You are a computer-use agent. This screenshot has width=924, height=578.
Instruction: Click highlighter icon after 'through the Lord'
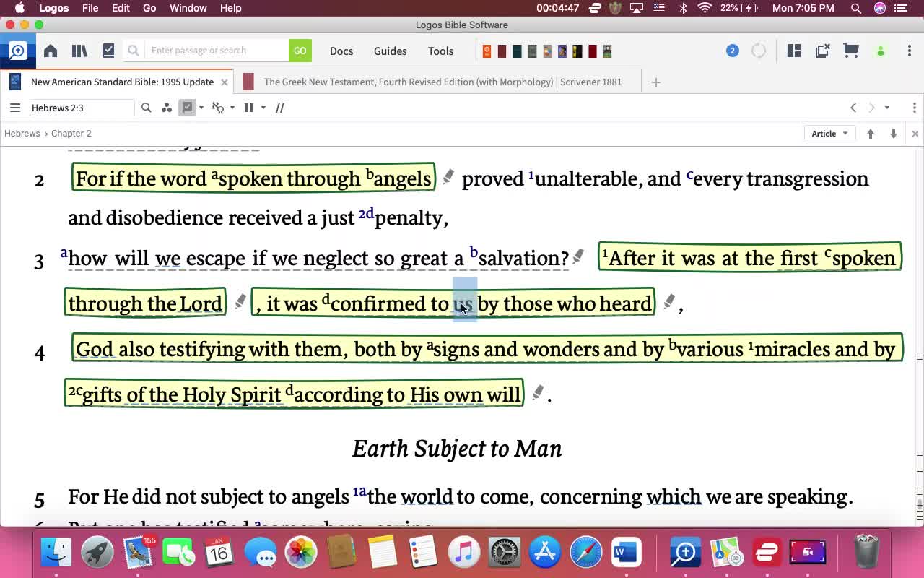(x=240, y=301)
